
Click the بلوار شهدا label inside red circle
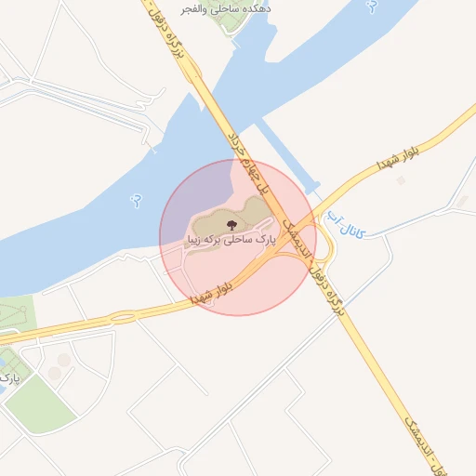point(211,294)
